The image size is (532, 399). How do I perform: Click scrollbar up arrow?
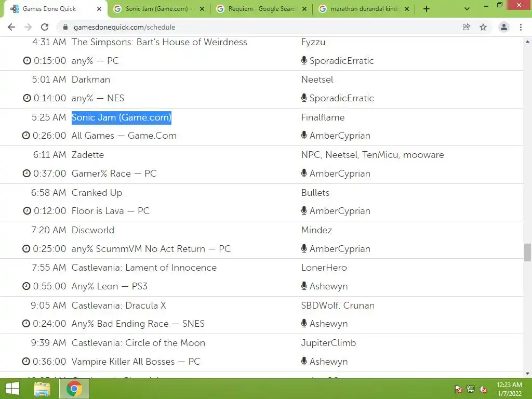pos(527,42)
